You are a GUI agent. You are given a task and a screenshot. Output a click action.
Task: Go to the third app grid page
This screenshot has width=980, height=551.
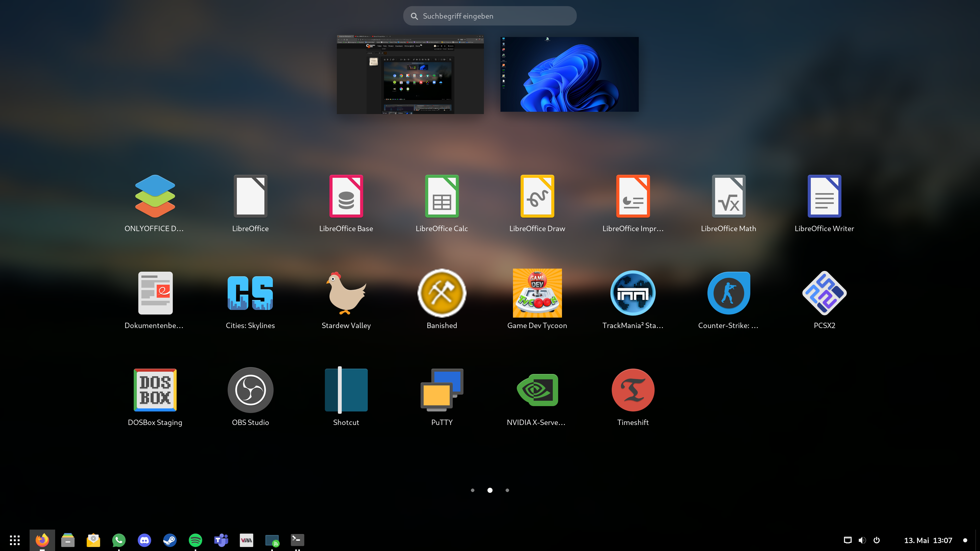pyautogui.click(x=507, y=490)
